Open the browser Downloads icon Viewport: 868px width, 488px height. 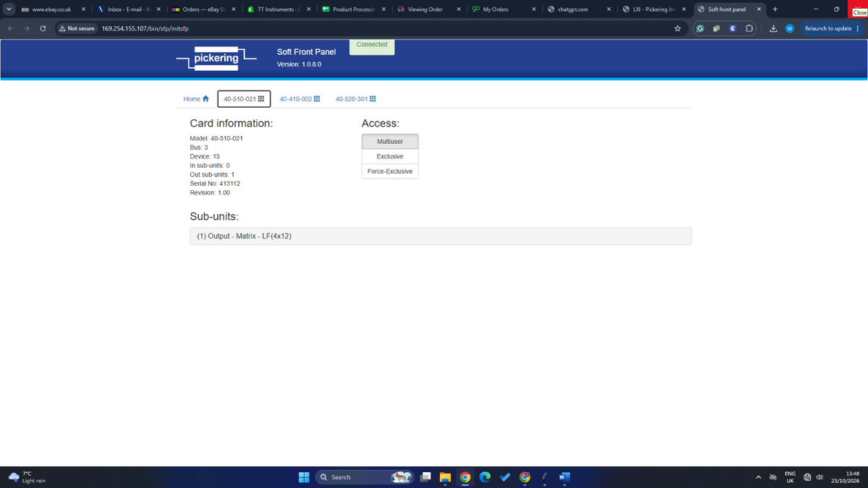[773, 29]
